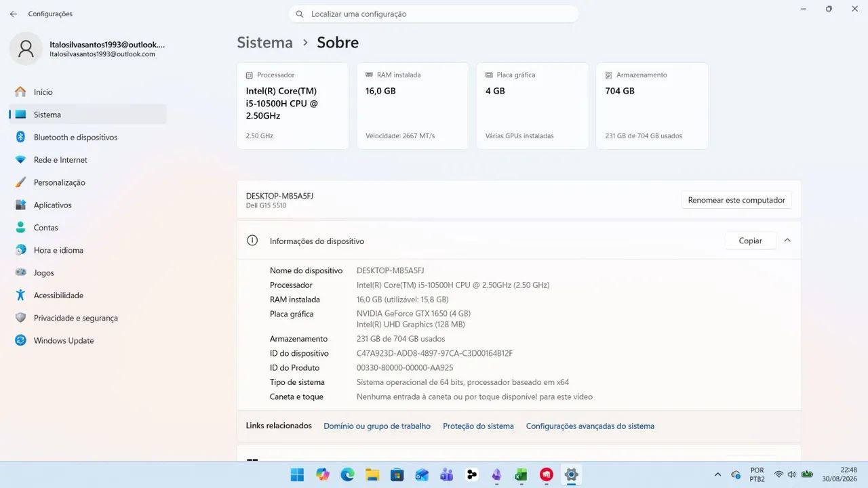868x488 pixels.
Task: Click the Localizar uma configuração search box
Action: tap(433, 14)
